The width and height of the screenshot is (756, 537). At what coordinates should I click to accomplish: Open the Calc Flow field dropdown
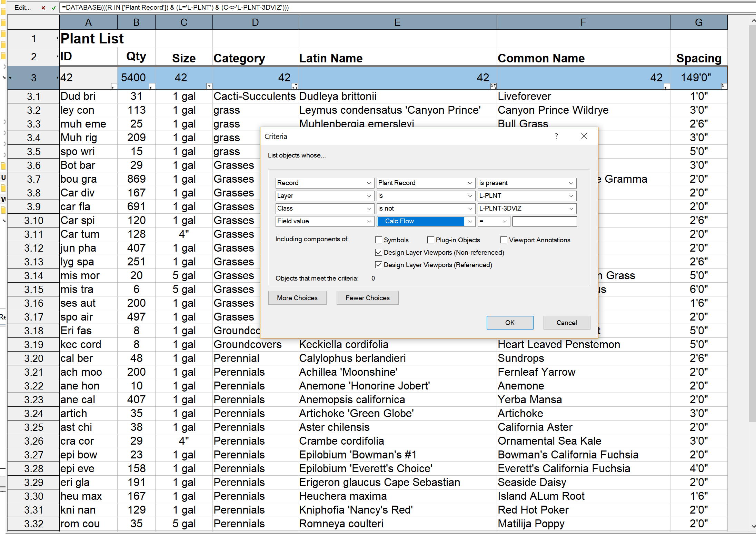pos(470,221)
